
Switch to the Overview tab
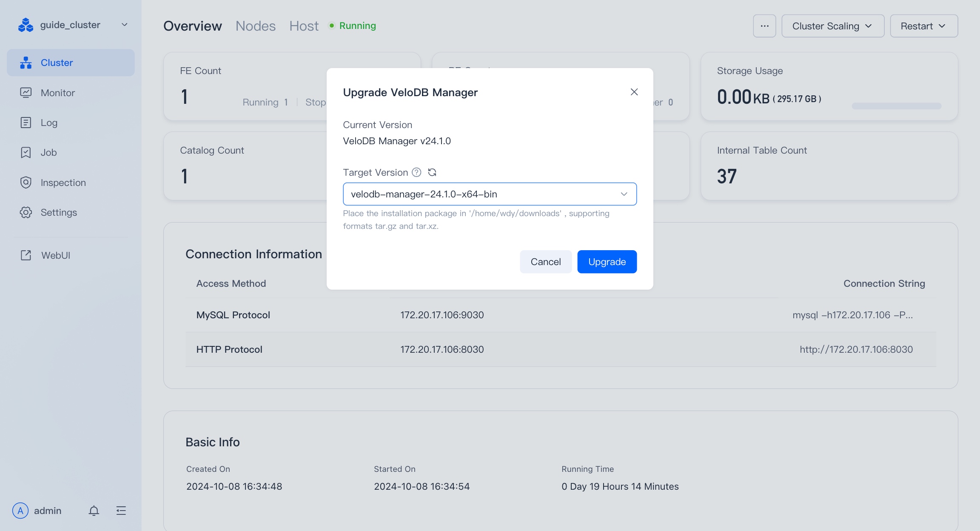point(193,26)
